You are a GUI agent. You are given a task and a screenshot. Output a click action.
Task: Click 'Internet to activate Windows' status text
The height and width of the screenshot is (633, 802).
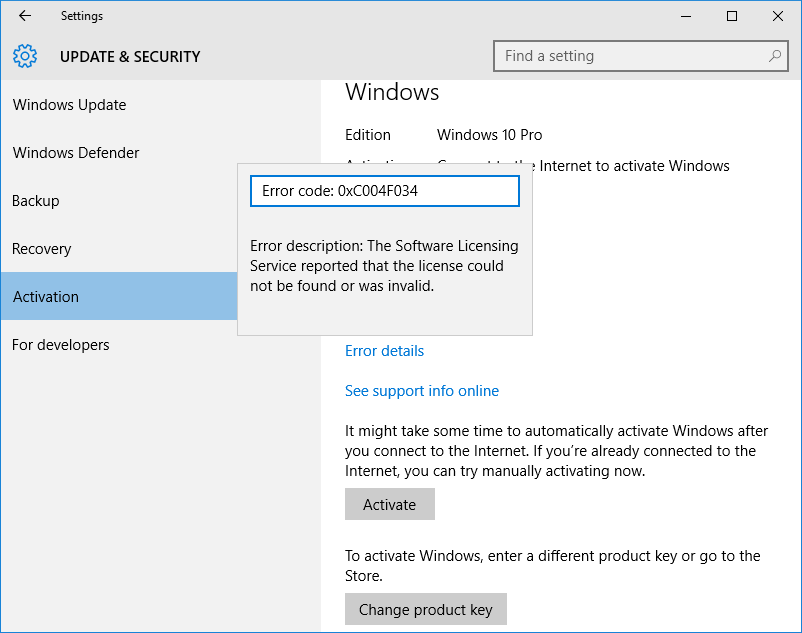tap(634, 166)
